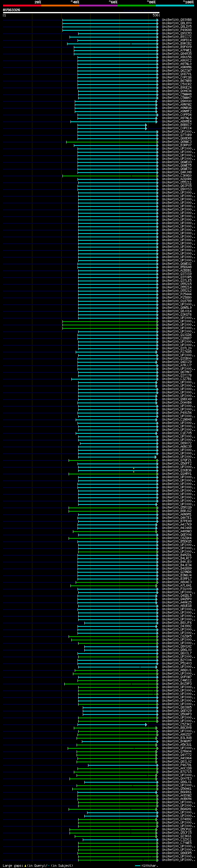Click the cyan ~100% identity color bar
This screenshot has width=197, height=868.
pyautogui.click(x=175, y=6)
